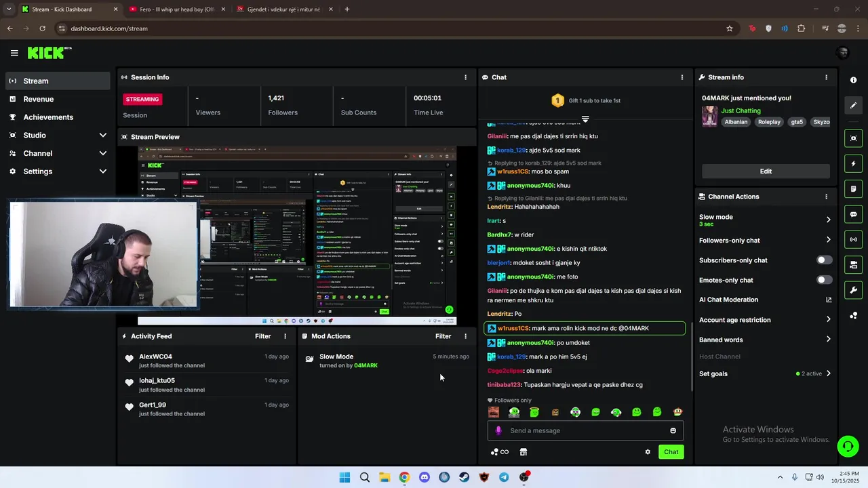Click the pencil edit icon in the right rail

click(x=853, y=105)
